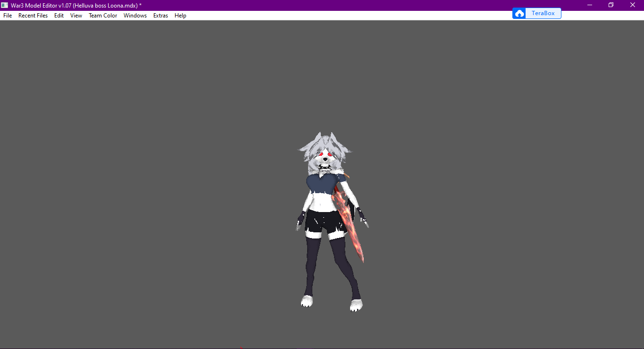Image resolution: width=644 pixels, height=349 pixels.
Task: Open the Windows menu
Action: pos(135,16)
